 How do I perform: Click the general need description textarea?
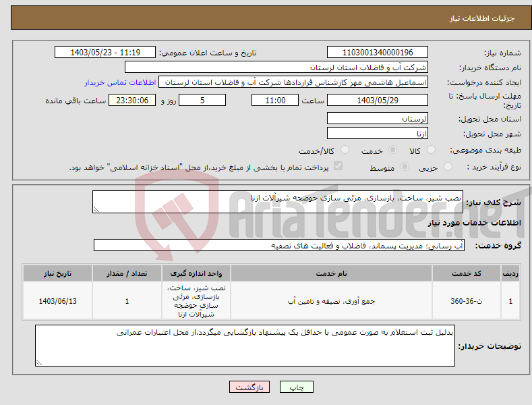[x=278, y=202]
